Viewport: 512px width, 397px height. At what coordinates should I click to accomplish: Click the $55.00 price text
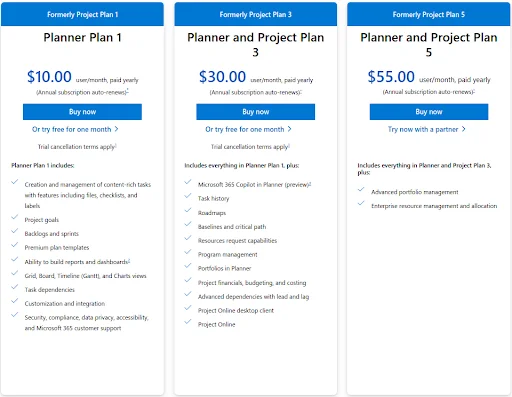[391, 77]
